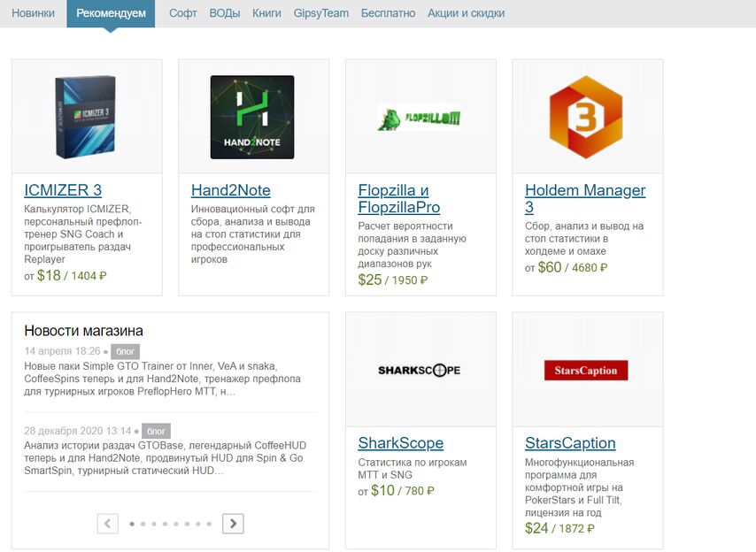Screen dimensions: 756x552
Task: Select the Рекомендуем tab
Action: [x=111, y=13]
